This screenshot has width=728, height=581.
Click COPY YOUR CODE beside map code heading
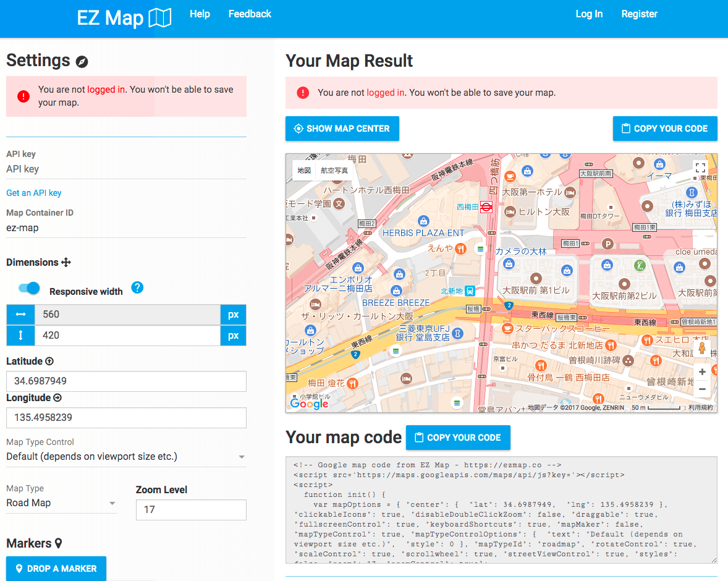coord(458,438)
